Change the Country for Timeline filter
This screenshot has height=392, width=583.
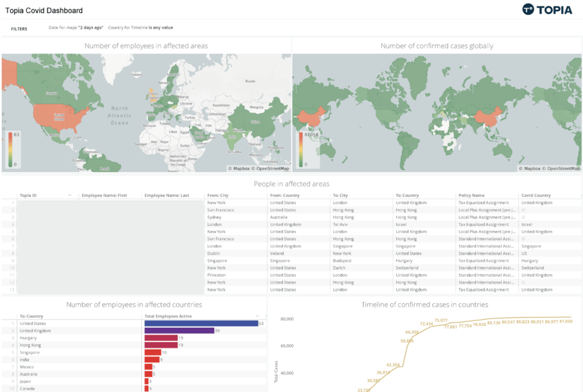click(140, 27)
